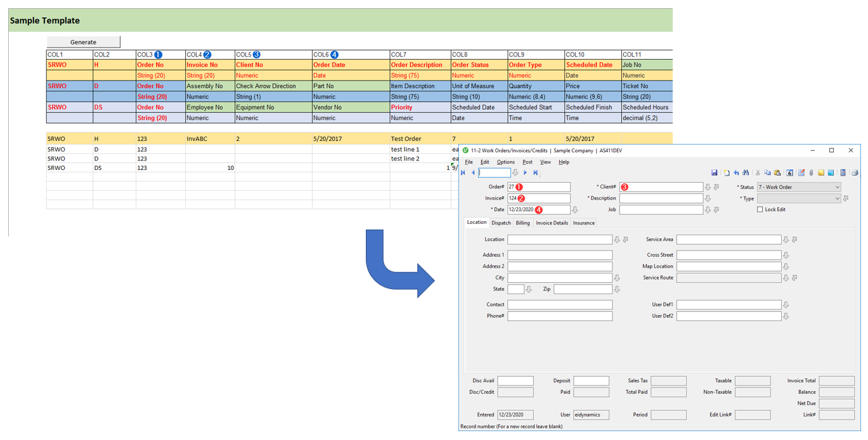Click the Description input field
Viewport: 868px width, 440px height.
pyautogui.click(x=661, y=198)
